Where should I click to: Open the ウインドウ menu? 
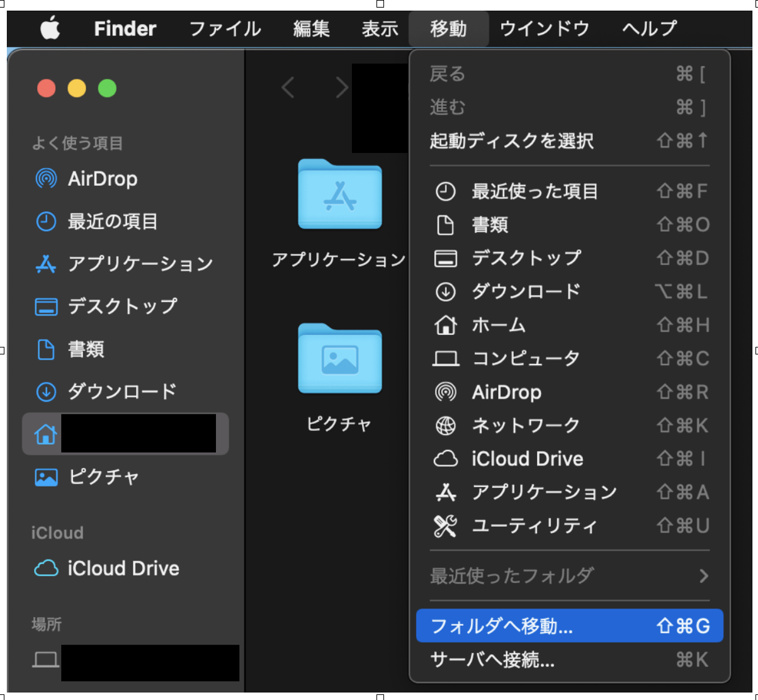coord(545,29)
